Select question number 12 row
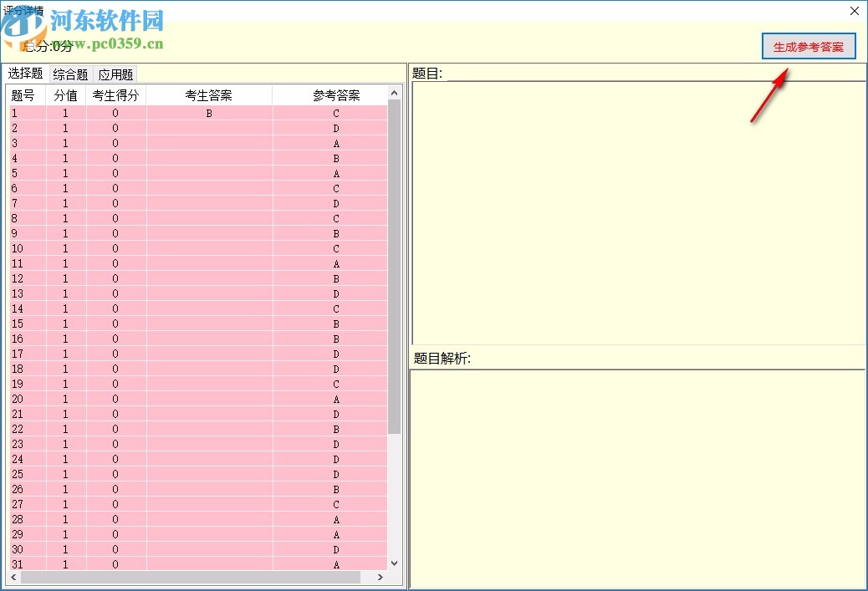This screenshot has width=868, height=591. coord(18,278)
